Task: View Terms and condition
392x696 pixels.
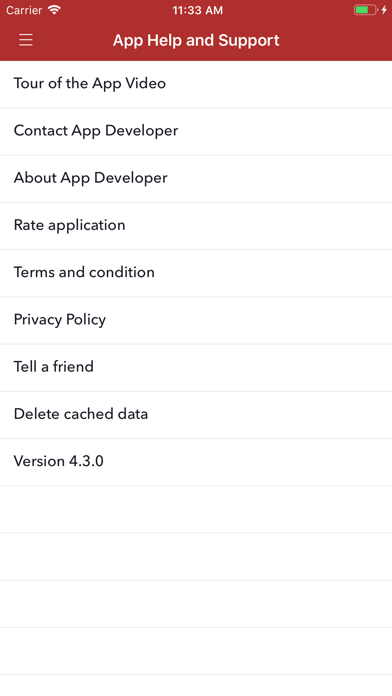Action: coord(196,273)
